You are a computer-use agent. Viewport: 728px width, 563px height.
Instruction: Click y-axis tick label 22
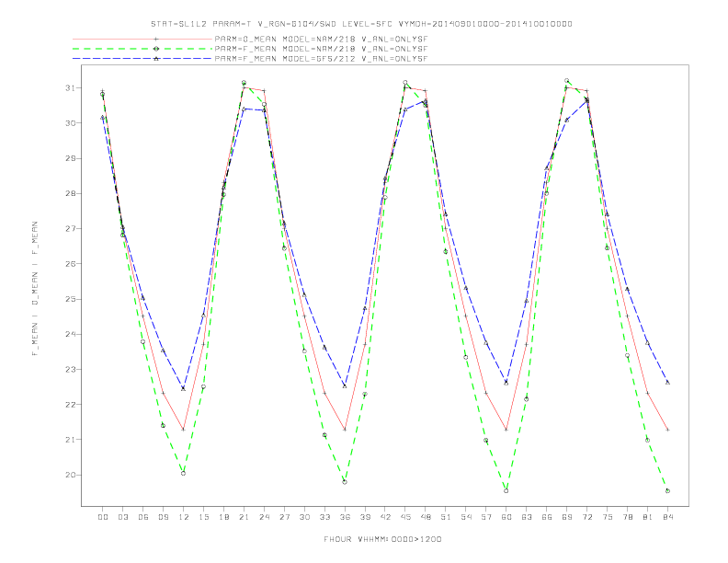[70, 405]
